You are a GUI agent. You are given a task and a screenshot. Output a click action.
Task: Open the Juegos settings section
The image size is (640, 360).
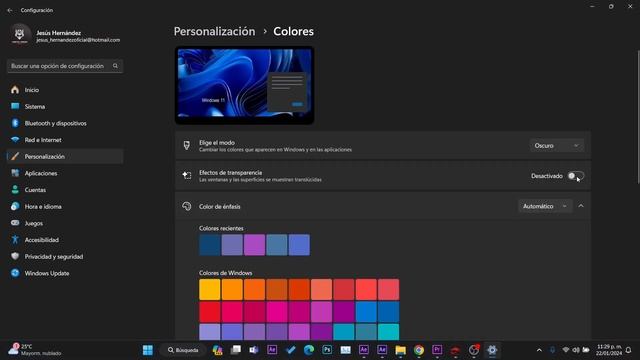click(x=65, y=223)
